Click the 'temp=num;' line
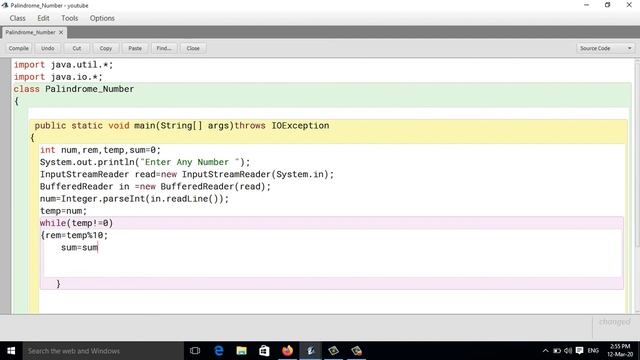Image resolution: width=640 pixels, height=360 pixels. (63, 211)
